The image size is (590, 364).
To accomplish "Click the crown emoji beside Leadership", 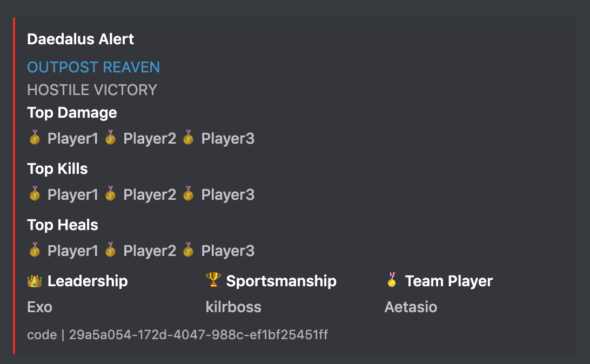I will (x=35, y=280).
